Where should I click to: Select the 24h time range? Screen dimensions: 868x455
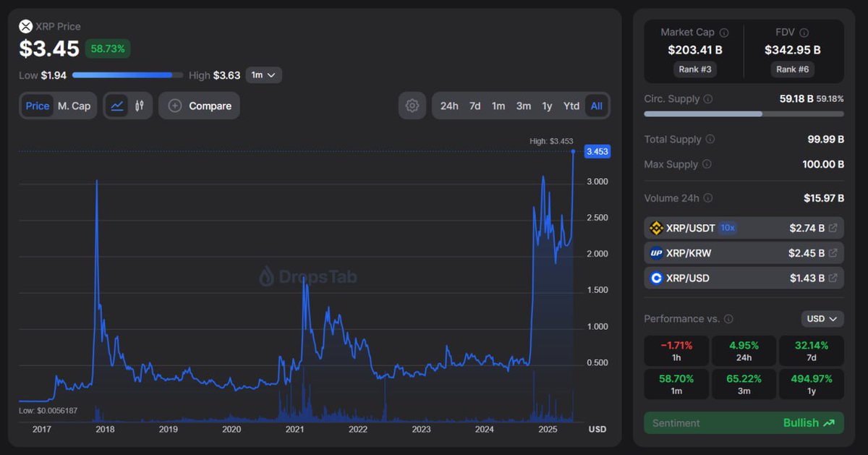click(449, 106)
